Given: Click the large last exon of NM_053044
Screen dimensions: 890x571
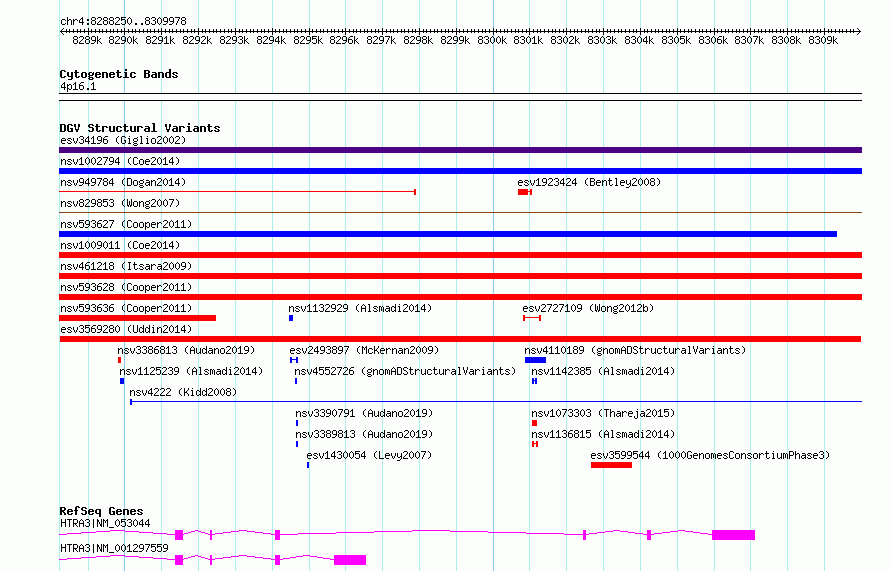Looking at the screenshot, I should (x=733, y=535).
